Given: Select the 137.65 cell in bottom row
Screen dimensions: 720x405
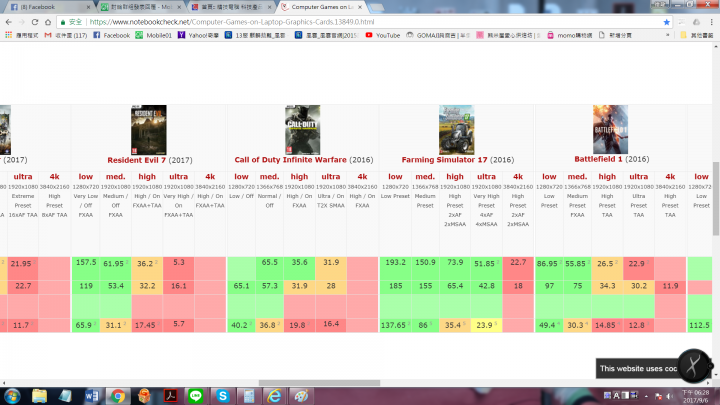Looking at the screenshot, I should (394, 325).
